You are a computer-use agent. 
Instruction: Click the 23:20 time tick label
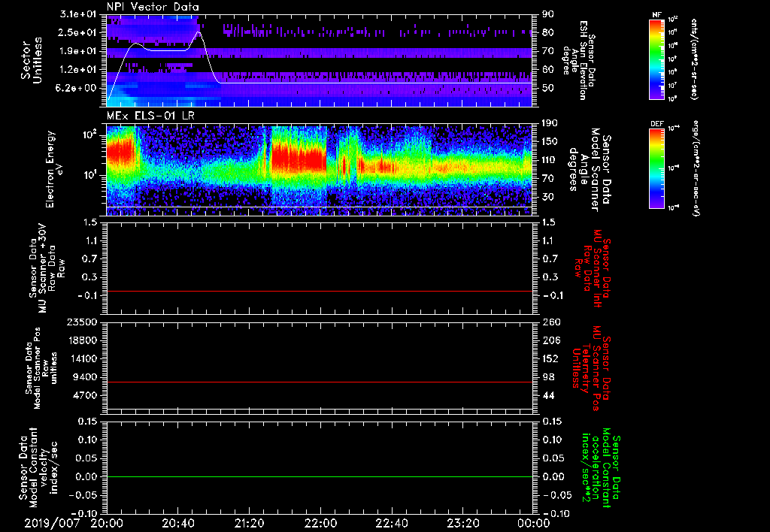pos(462,523)
